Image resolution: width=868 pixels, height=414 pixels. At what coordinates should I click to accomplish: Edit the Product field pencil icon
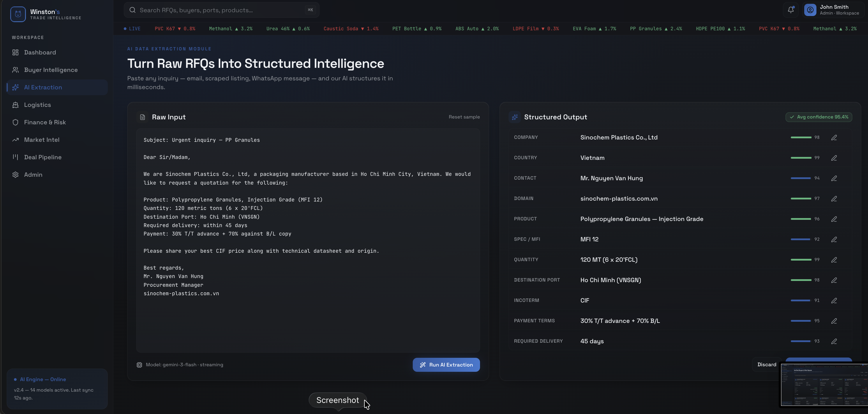coord(834,219)
